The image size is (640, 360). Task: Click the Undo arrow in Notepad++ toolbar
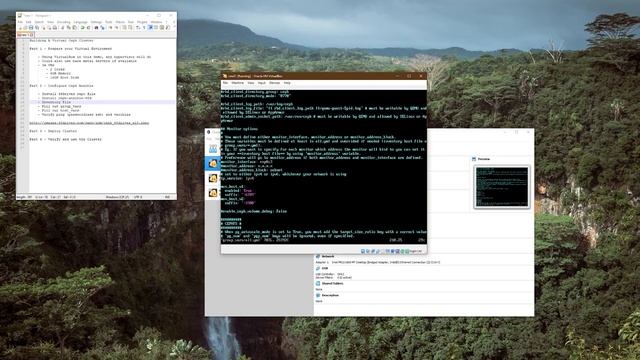point(82,27)
